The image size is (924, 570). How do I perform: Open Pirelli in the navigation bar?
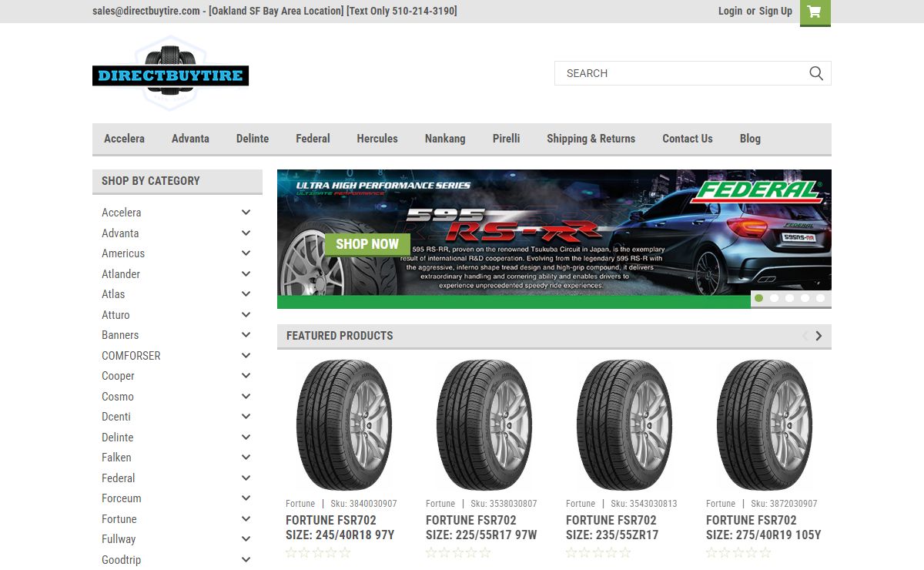507,139
